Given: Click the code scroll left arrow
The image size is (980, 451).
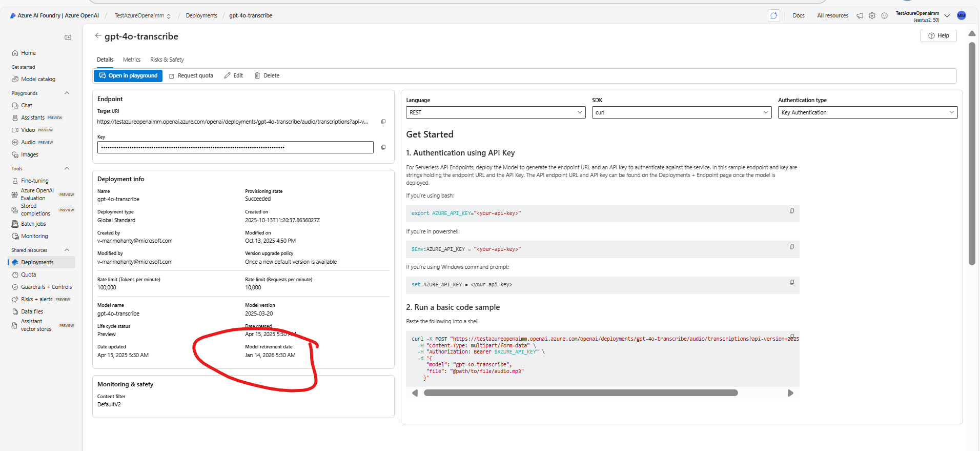Looking at the screenshot, I should coord(415,393).
